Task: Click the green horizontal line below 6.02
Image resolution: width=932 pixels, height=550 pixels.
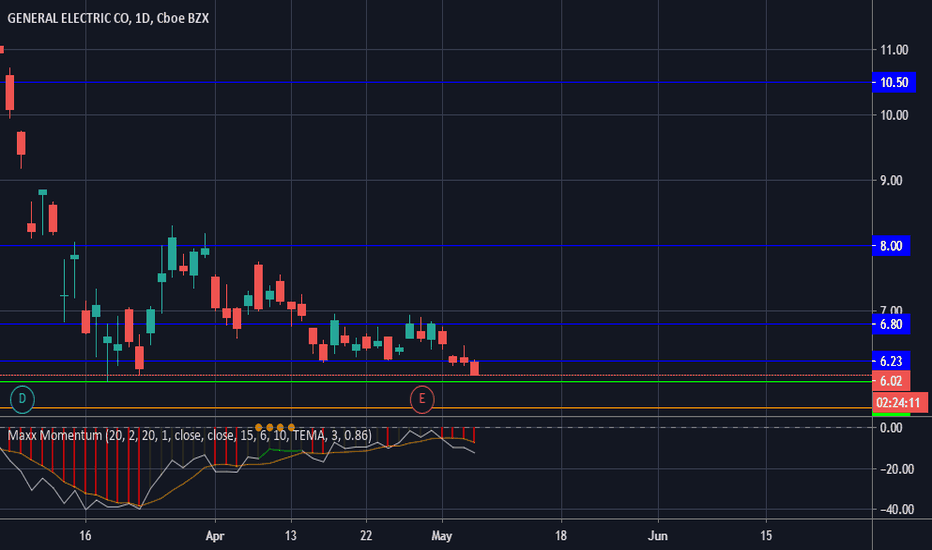Action: pos(436,381)
